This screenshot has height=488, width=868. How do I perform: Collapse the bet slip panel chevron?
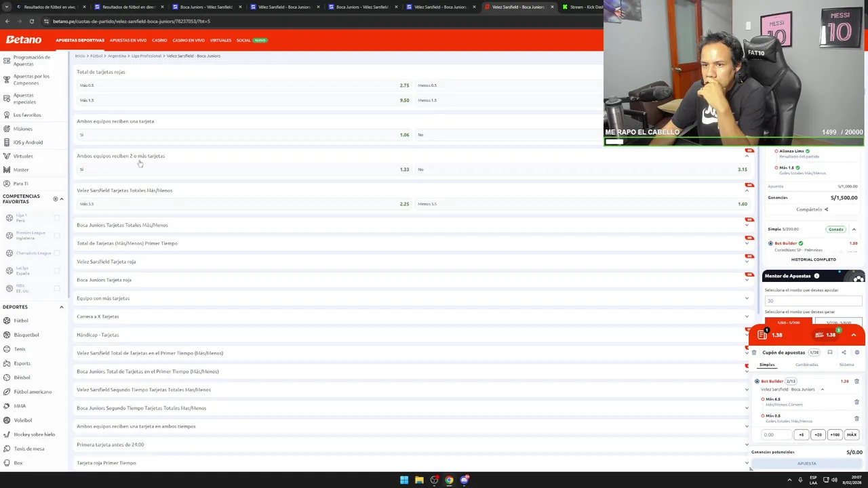coord(854,335)
